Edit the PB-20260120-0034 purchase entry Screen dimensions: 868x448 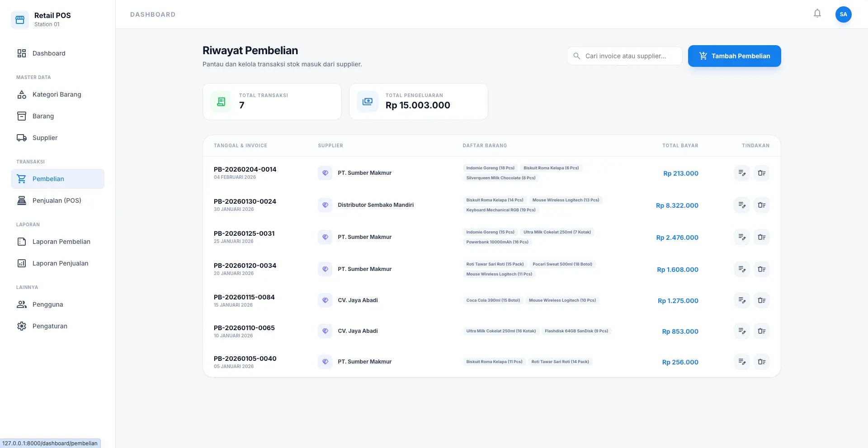tap(741, 269)
